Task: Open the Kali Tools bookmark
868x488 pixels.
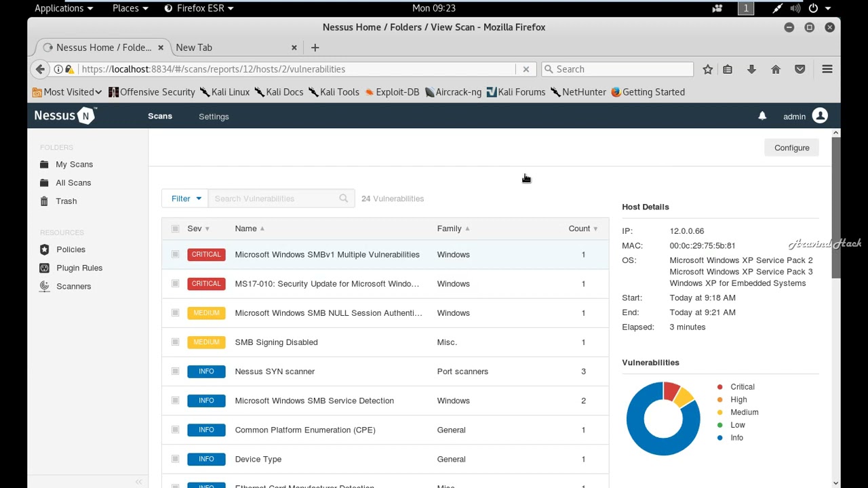Action: click(x=334, y=92)
